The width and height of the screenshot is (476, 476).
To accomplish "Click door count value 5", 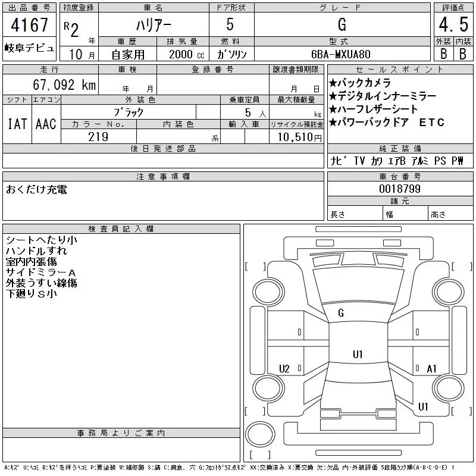I will point(230,24).
